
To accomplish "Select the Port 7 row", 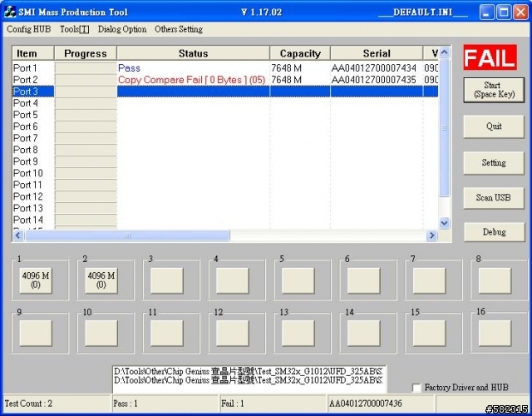I will click(x=225, y=138).
